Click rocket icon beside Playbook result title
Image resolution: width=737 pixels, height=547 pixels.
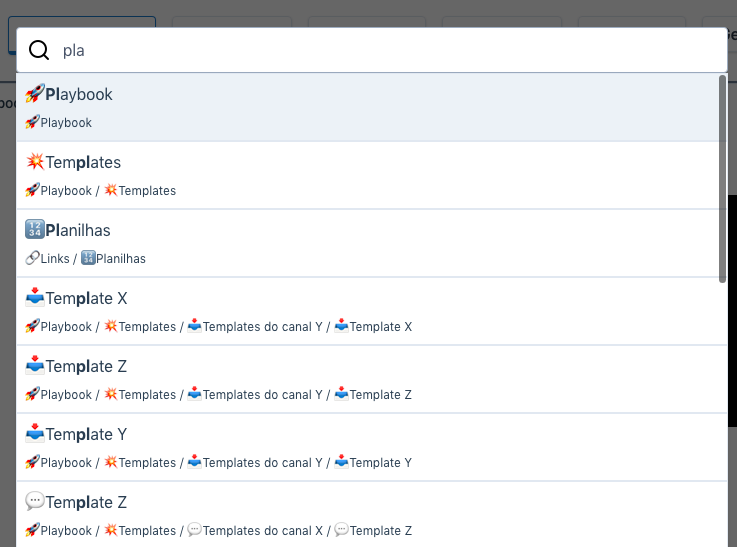35,94
